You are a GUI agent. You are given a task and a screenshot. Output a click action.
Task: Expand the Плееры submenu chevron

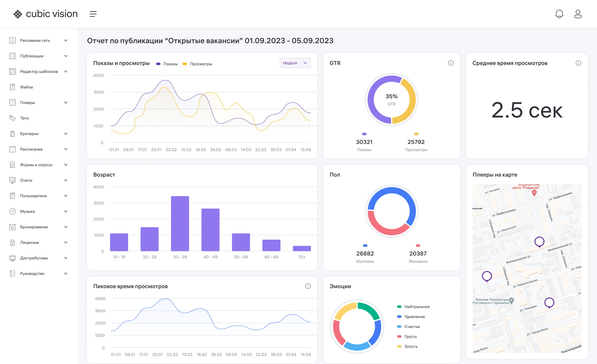point(66,102)
